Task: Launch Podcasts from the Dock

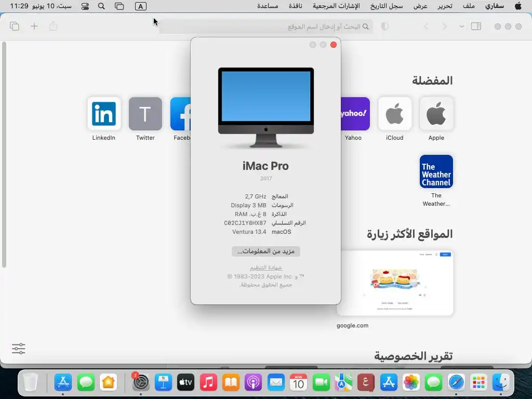Action: pyautogui.click(x=254, y=382)
